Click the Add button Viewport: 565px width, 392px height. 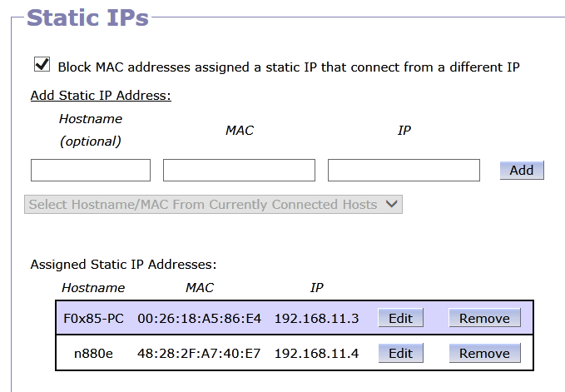[x=522, y=170]
